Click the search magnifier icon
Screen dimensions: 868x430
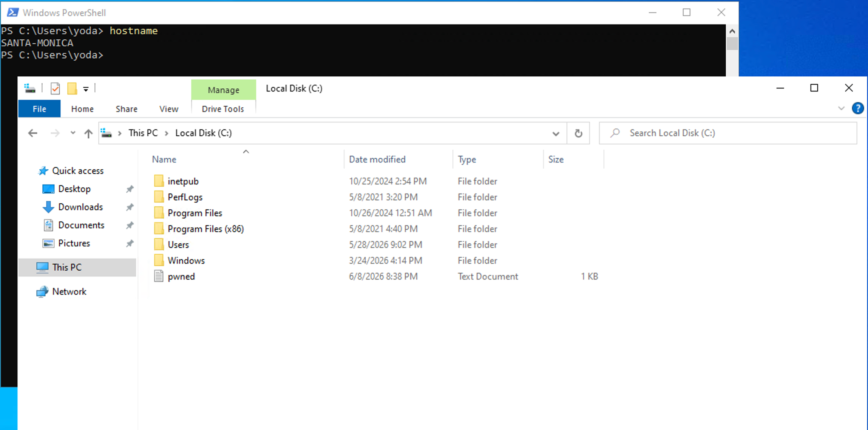point(615,133)
